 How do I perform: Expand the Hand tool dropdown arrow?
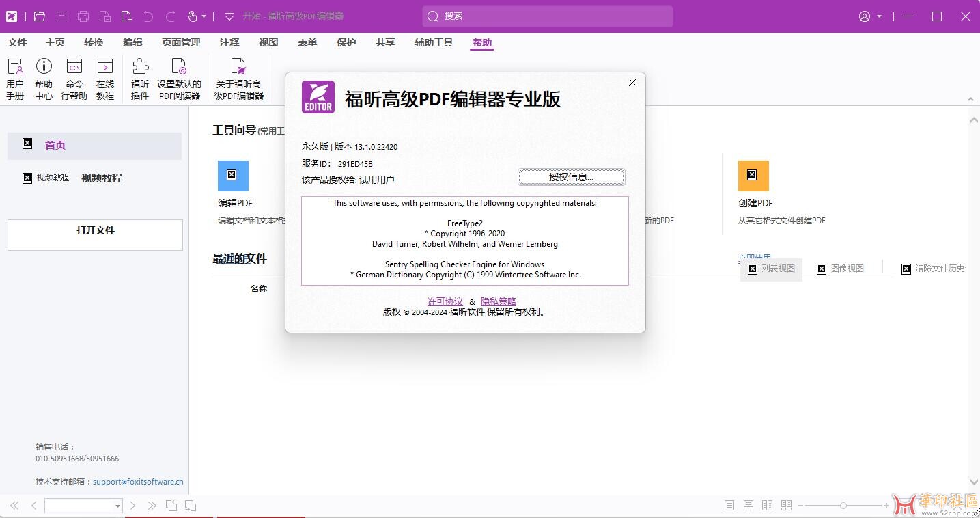tap(204, 16)
